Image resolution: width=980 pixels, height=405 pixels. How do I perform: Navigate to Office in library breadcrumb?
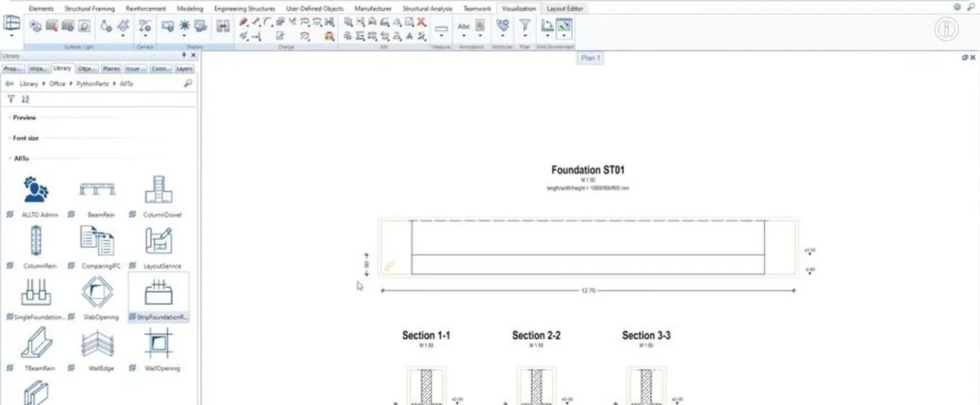57,83
